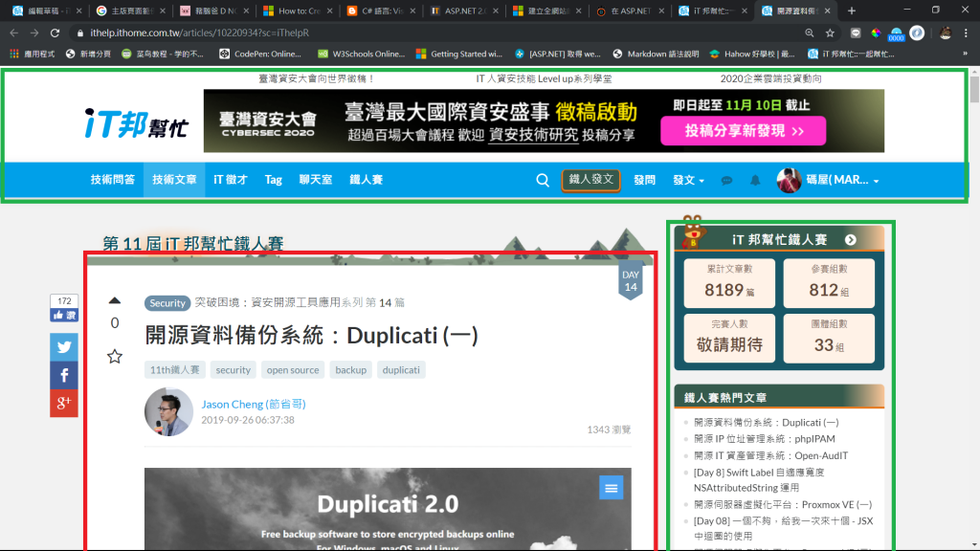The height and width of the screenshot is (551, 980).
Task: Click the open source tag
Action: (293, 370)
